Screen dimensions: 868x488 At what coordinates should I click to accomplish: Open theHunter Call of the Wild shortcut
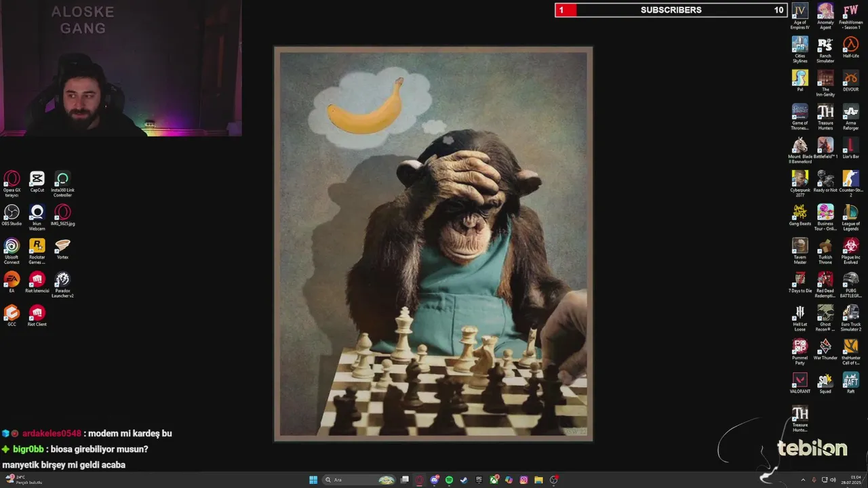pyautogui.click(x=850, y=352)
